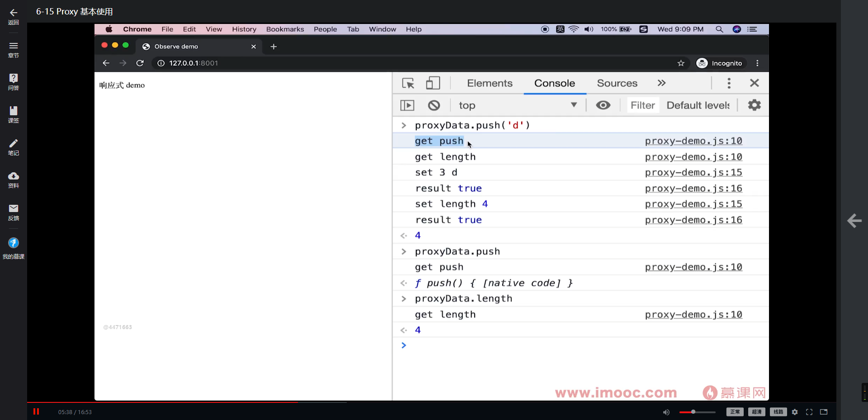Click the Wi-Fi status icon in menu bar
The width and height of the screenshot is (868, 420).
574,29
